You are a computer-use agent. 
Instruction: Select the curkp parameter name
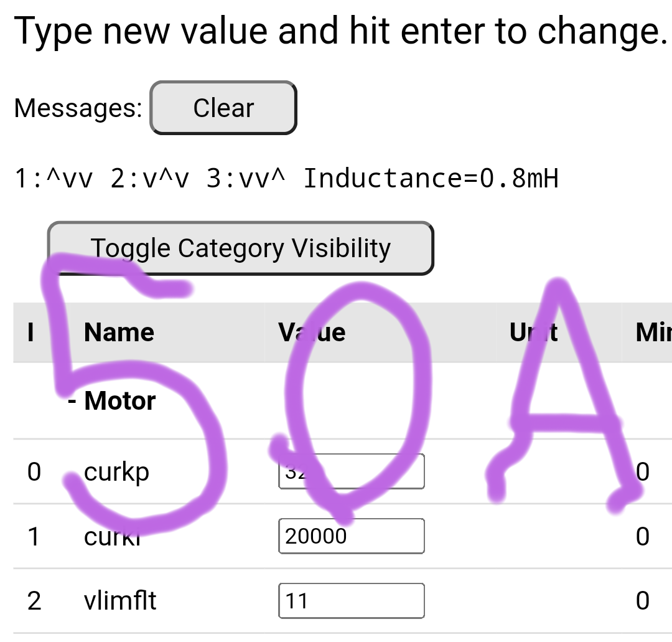116,472
